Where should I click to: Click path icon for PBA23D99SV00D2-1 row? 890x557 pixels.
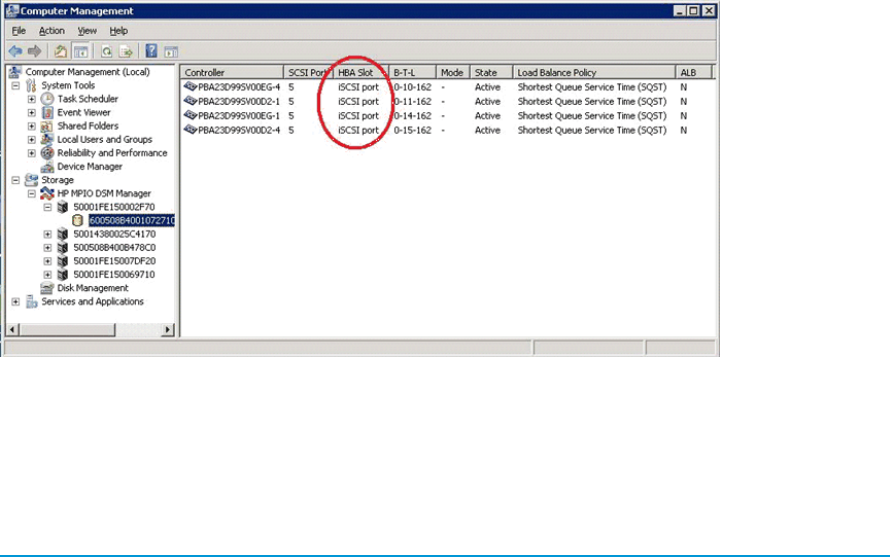click(x=190, y=101)
